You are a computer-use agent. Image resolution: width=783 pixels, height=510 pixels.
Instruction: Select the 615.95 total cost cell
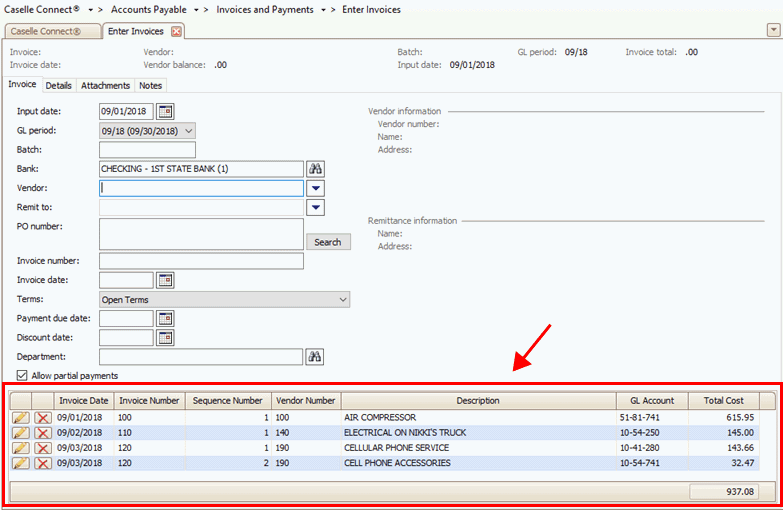point(724,418)
